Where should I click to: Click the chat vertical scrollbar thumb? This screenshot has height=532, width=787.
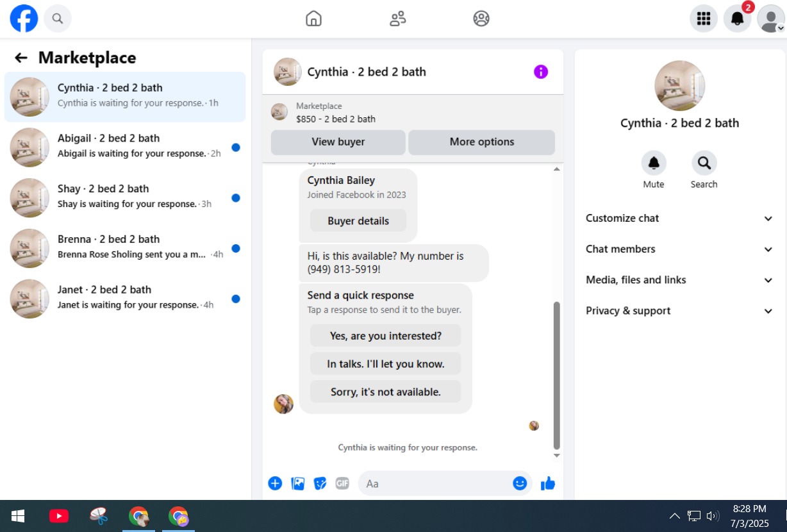556,376
